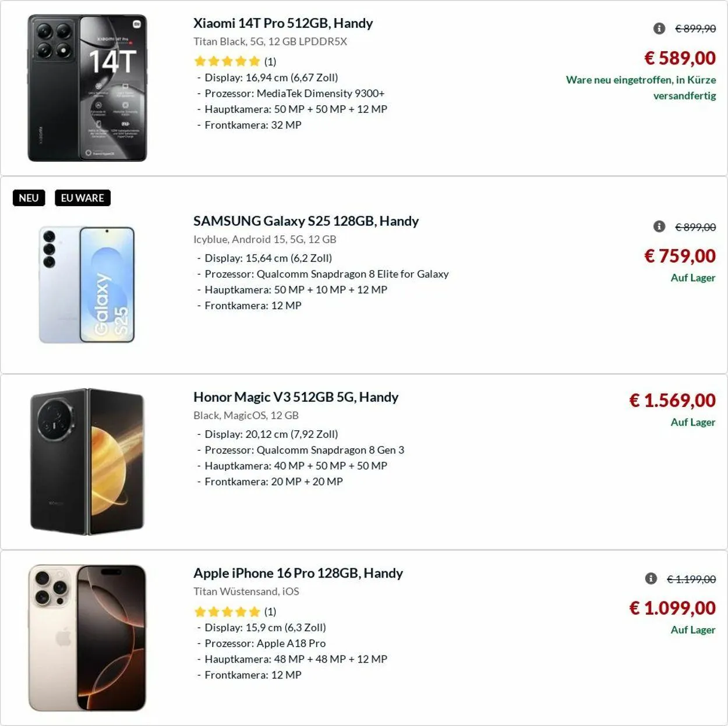Click the iPhone 16 Pro star rating
728x726 pixels.
(x=227, y=611)
